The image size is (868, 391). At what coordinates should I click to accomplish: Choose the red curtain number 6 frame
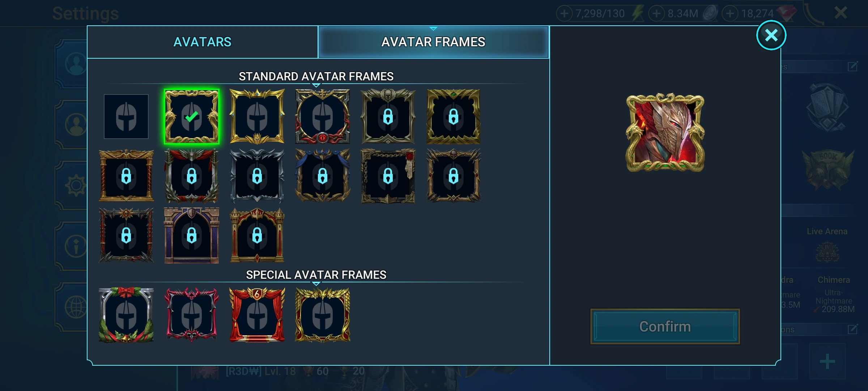tap(257, 315)
